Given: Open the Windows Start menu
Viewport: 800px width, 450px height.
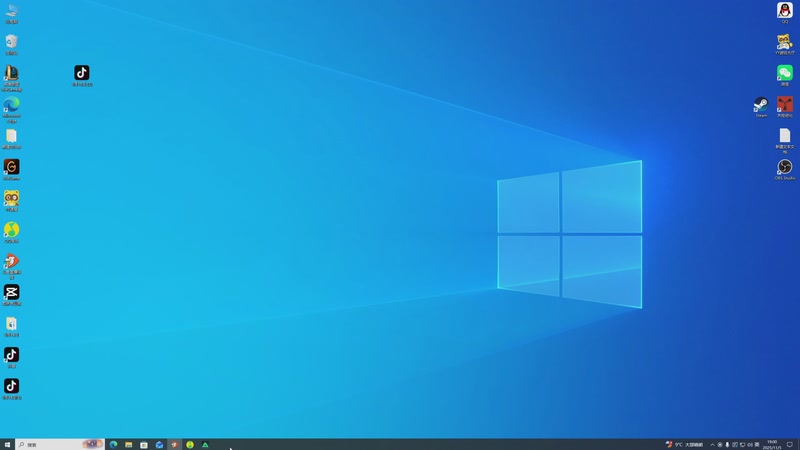Looking at the screenshot, I should click(7, 444).
